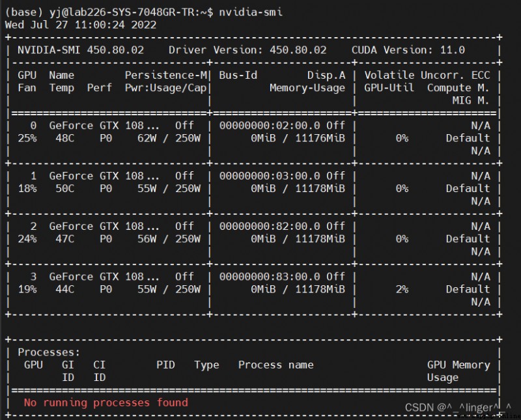Click the 25% fan speed value
The image size is (521, 420).
(x=27, y=138)
